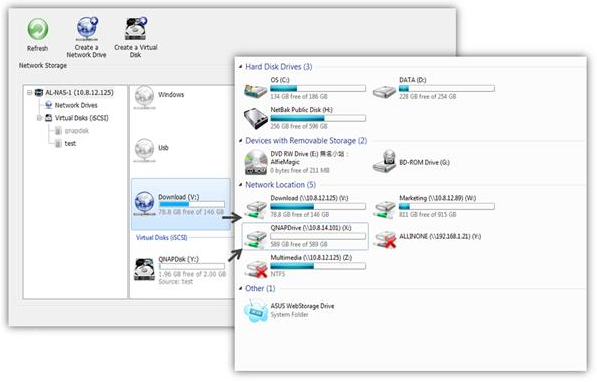Collapse the Network Location group header
Viewport: 597px width, 382px height.
coord(241,185)
